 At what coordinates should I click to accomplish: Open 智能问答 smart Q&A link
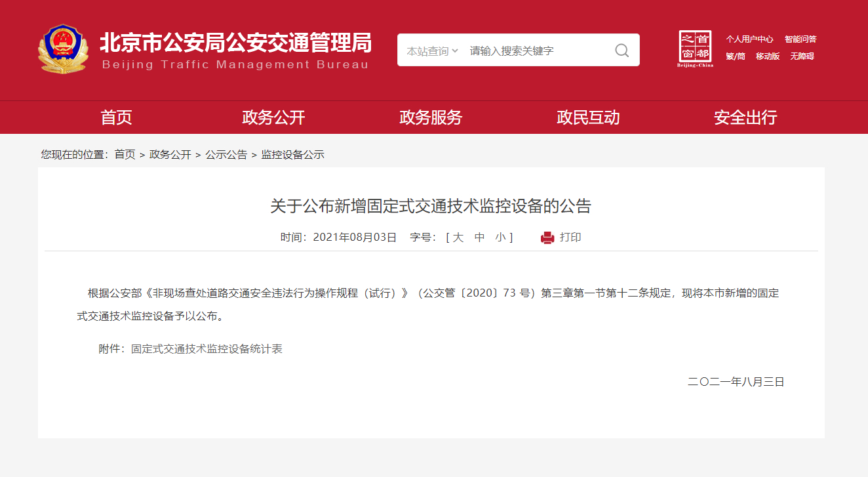pyautogui.click(x=800, y=39)
